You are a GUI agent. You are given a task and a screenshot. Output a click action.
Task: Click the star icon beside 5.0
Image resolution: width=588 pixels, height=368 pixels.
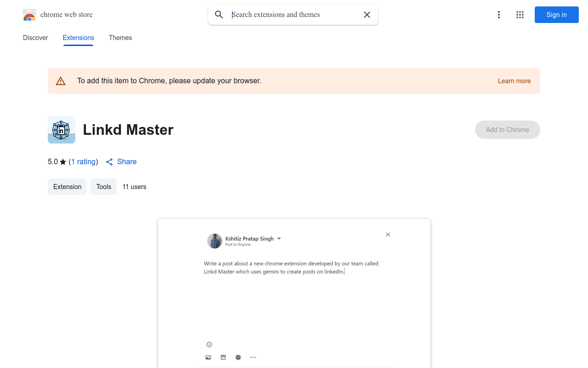tap(63, 162)
